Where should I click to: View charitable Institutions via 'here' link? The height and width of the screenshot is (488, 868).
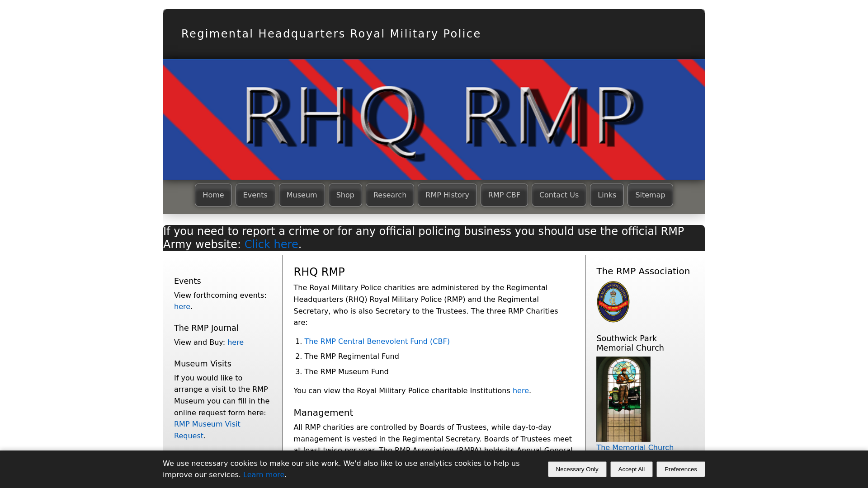521,391
